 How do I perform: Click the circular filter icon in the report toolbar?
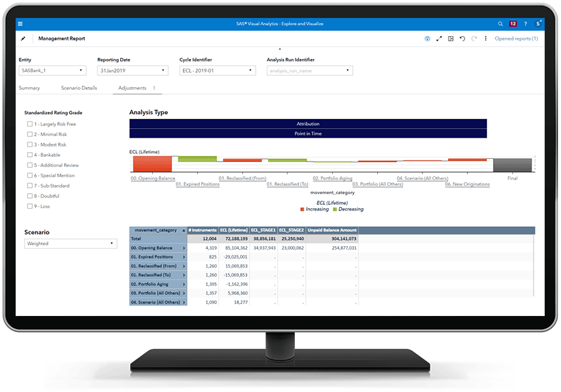pyautogui.click(x=427, y=39)
